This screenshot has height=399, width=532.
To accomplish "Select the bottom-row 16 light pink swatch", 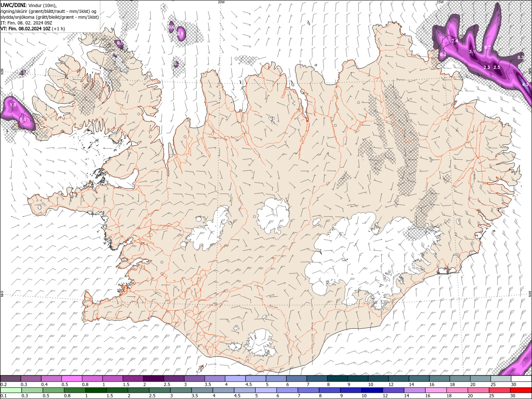I will (x=436, y=390).
